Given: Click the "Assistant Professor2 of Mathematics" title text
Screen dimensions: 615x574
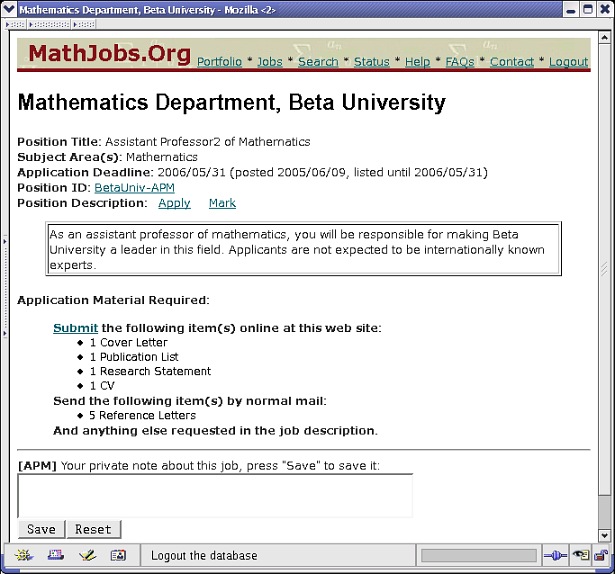Looking at the screenshot, I should click(x=207, y=142).
